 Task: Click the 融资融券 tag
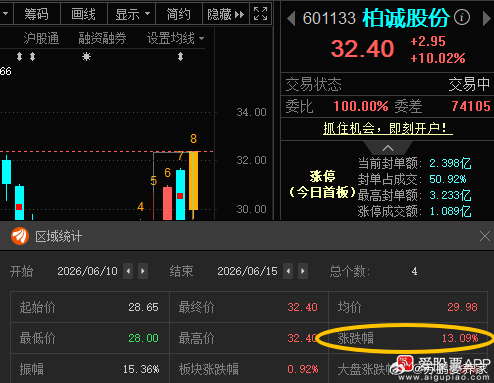point(102,39)
